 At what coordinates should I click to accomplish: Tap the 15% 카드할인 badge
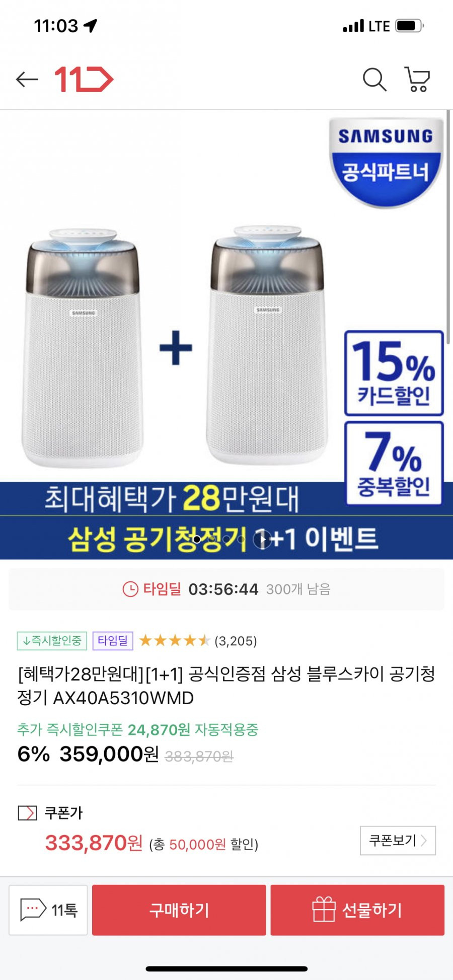(394, 373)
